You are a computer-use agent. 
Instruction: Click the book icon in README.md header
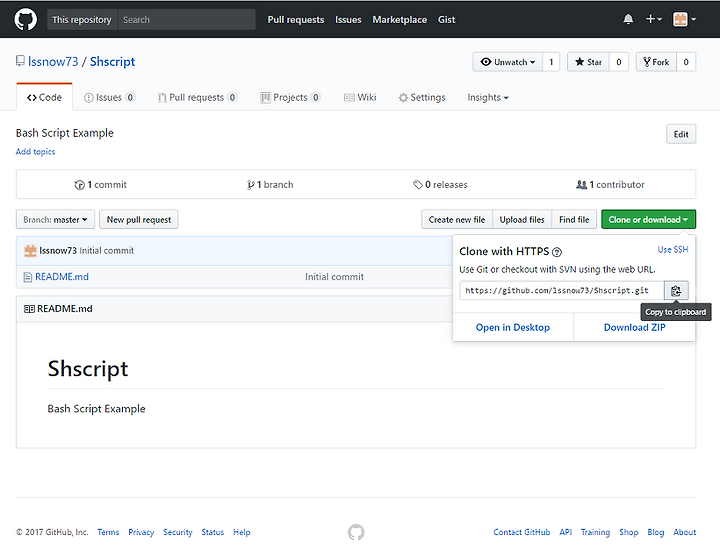[x=29, y=309]
